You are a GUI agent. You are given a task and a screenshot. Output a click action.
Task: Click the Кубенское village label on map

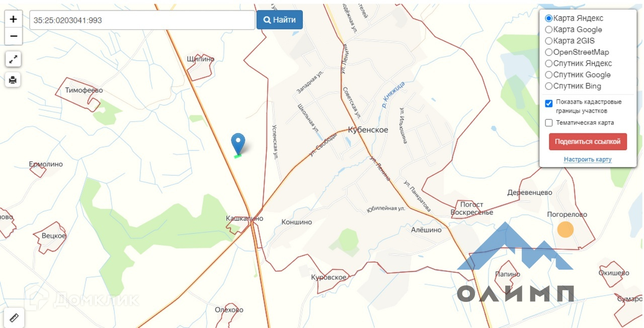pos(368,130)
